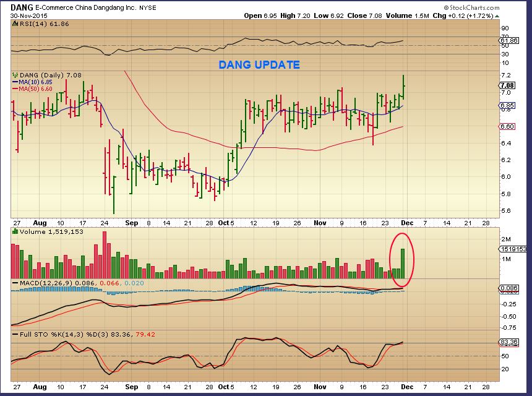The width and height of the screenshot is (532, 396).
Task: Click the RSI(14) legend icon
Action: pos(15,24)
